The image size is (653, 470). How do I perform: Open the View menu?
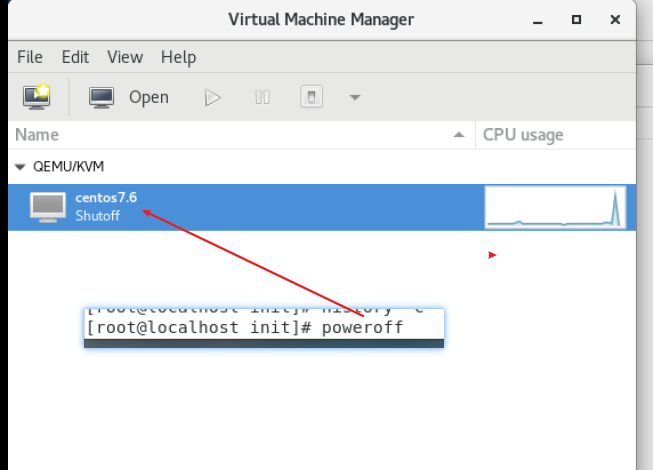[x=125, y=57]
